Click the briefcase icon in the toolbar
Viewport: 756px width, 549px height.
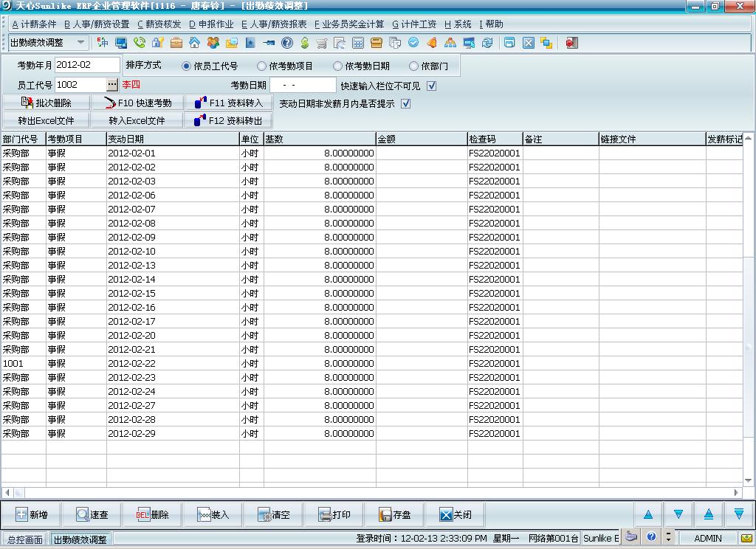click(x=176, y=43)
